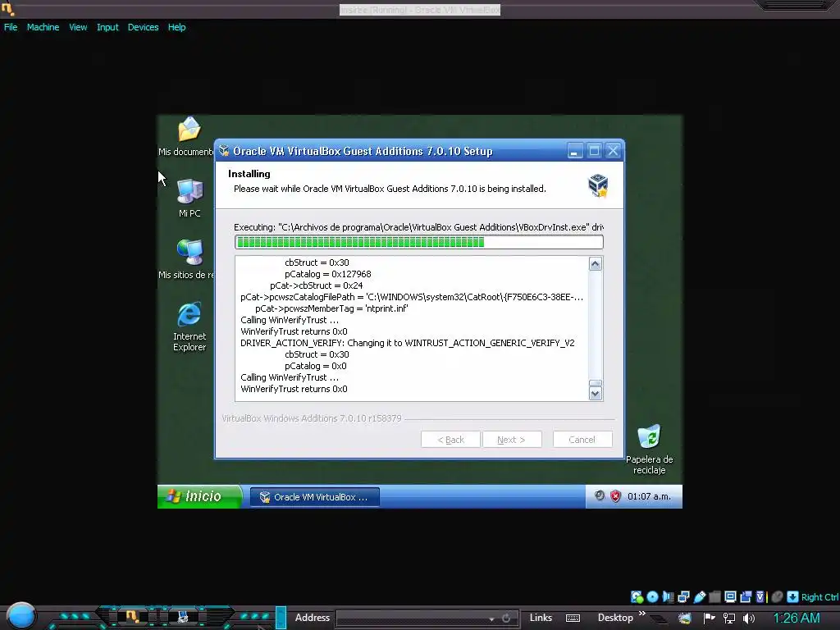840x630 pixels.
Task: Click the 'pCatalog = 0x127968' log line
Action: tap(328, 274)
